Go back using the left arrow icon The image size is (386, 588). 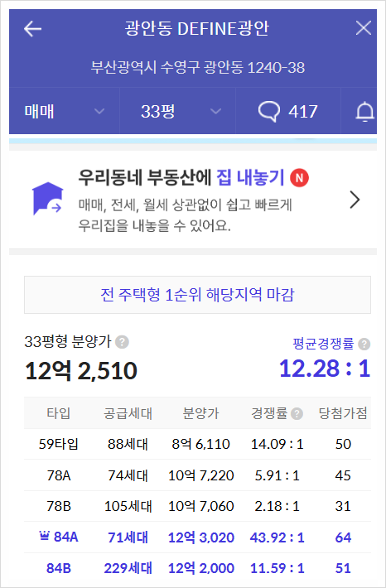click(32, 28)
